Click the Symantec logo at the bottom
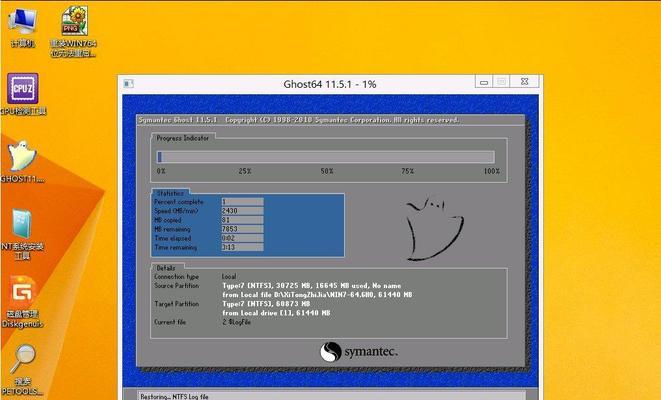 (x=359, y=352)
